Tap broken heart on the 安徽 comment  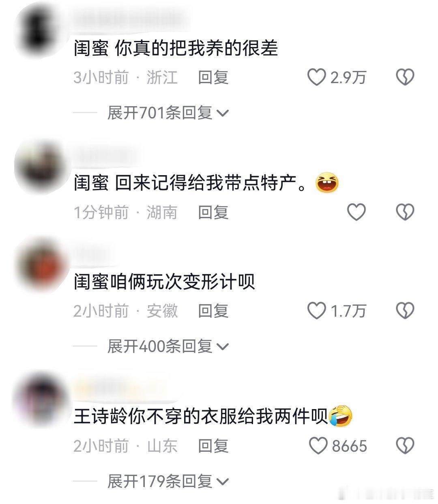pyautogui.click(x=405, y=311)
